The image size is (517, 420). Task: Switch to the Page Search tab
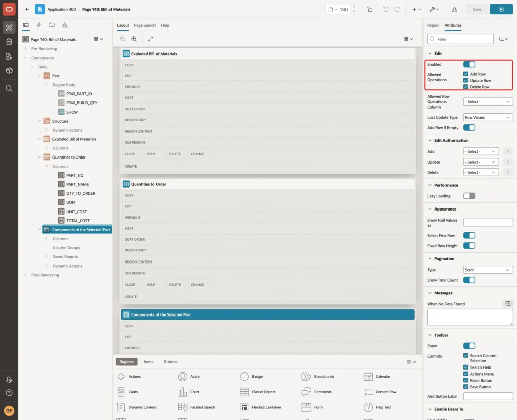click(144, 25)
